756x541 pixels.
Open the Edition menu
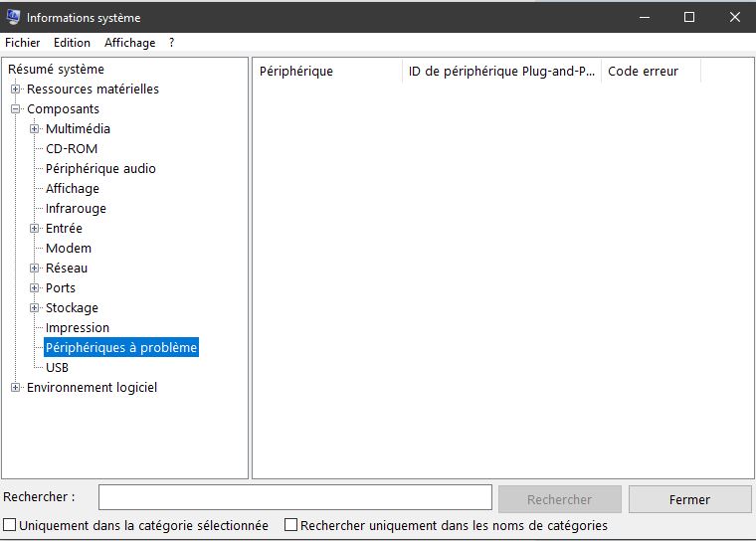click(72, 43)
